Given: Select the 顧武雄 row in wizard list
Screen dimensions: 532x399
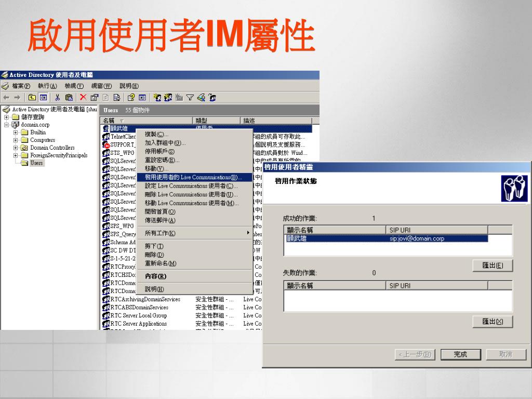Looking at the screenshot, I should (386, 238).
